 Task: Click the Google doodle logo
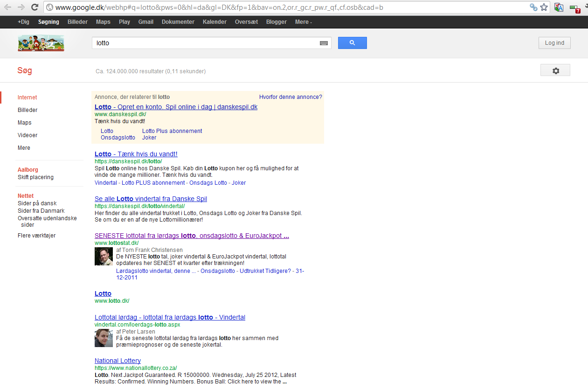pyautogui.click(x=41, y=43)
